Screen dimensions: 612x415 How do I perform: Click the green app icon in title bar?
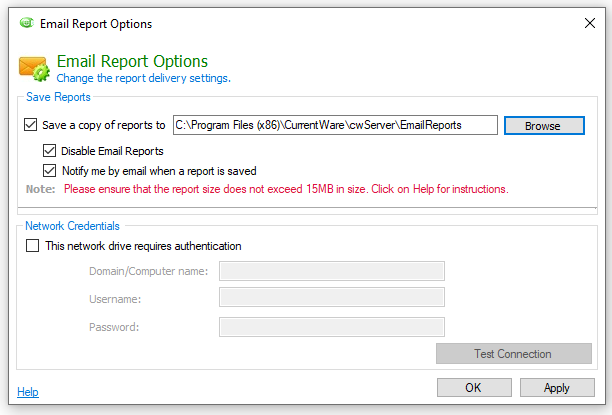tap(27, 23)
